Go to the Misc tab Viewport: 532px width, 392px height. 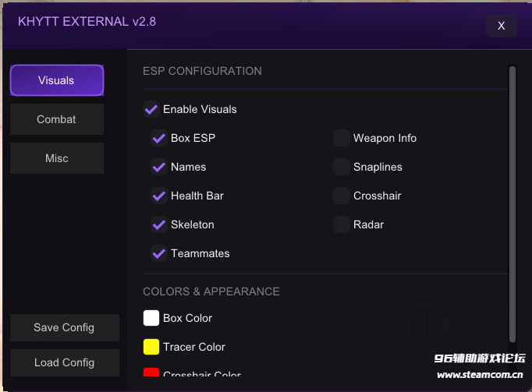(x=56, y=158)
